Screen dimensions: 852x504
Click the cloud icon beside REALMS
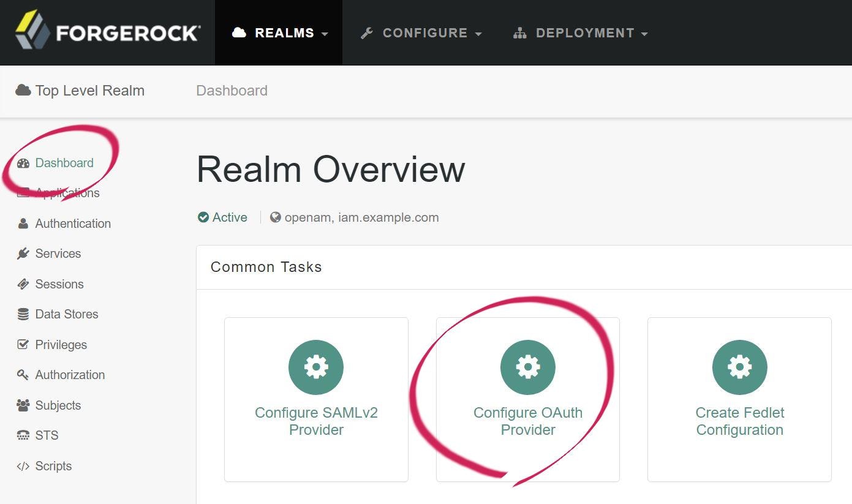click(239, 32)
